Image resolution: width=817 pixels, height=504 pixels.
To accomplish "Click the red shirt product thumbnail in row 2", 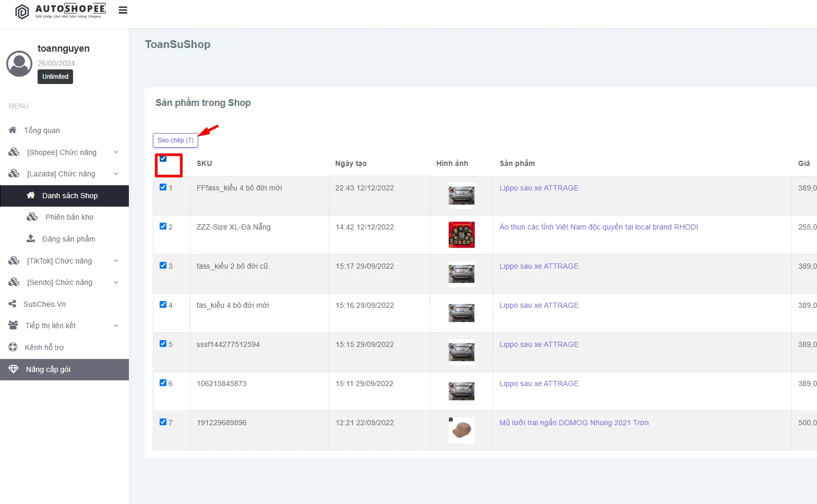I will pyautogui.click(x=462, y=235).
